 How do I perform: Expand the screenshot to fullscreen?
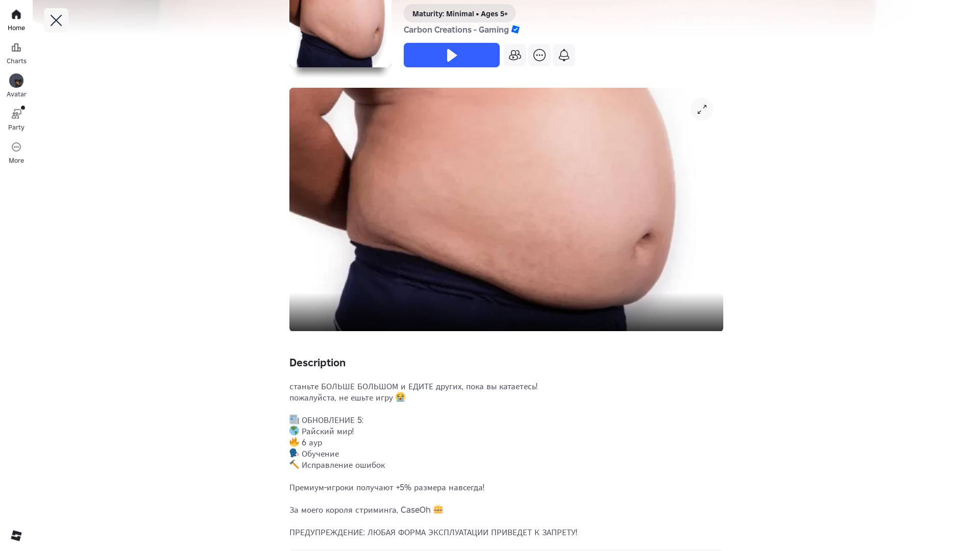pos(702,109)
